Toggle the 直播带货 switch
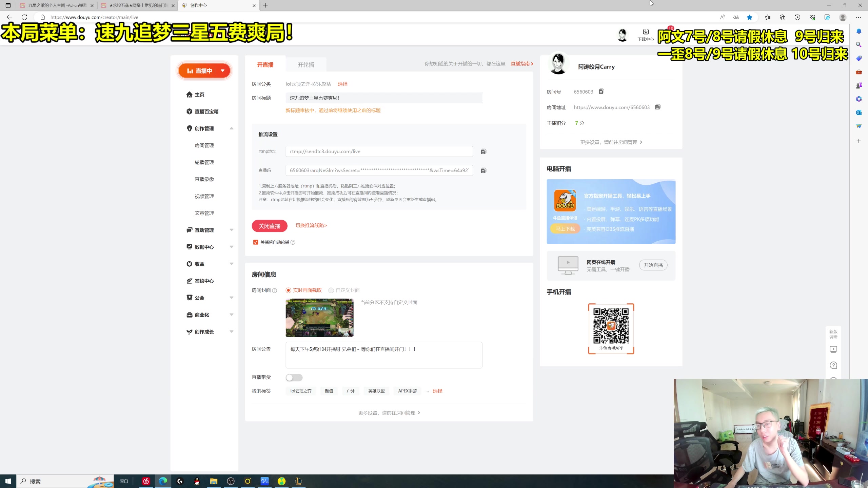 [x=294, y=378]
